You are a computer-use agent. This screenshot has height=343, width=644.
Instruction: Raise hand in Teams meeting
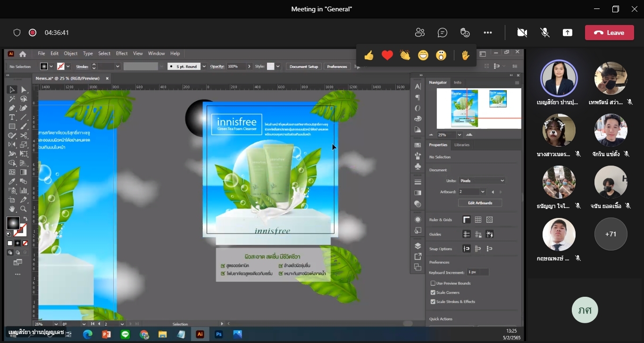tap(465, 56)
